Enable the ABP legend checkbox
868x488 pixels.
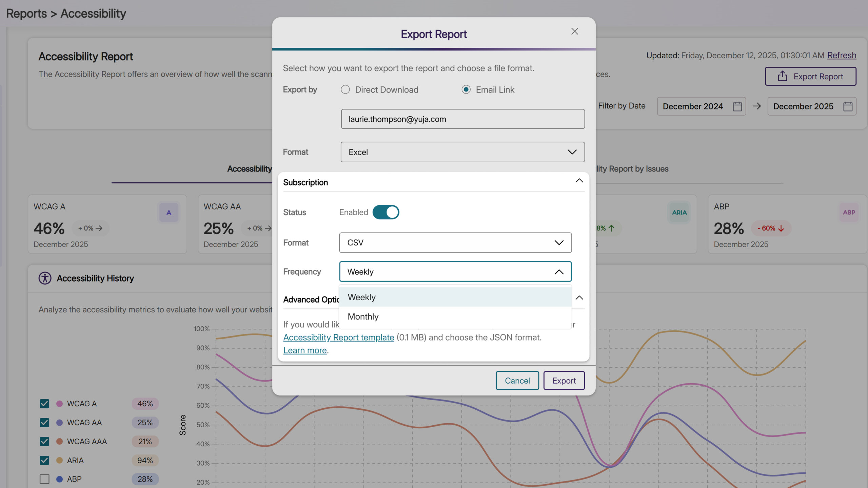[44, 479]
